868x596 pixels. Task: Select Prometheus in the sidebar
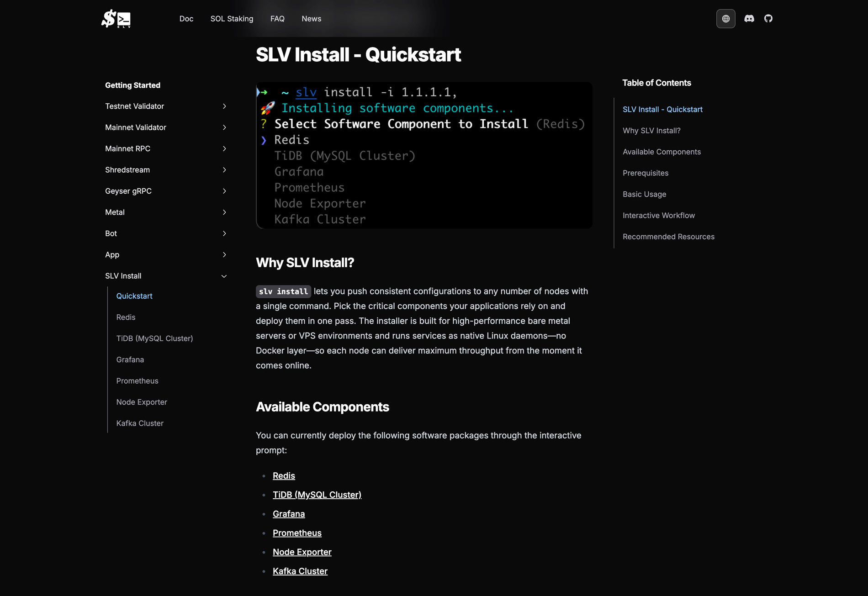137,381
